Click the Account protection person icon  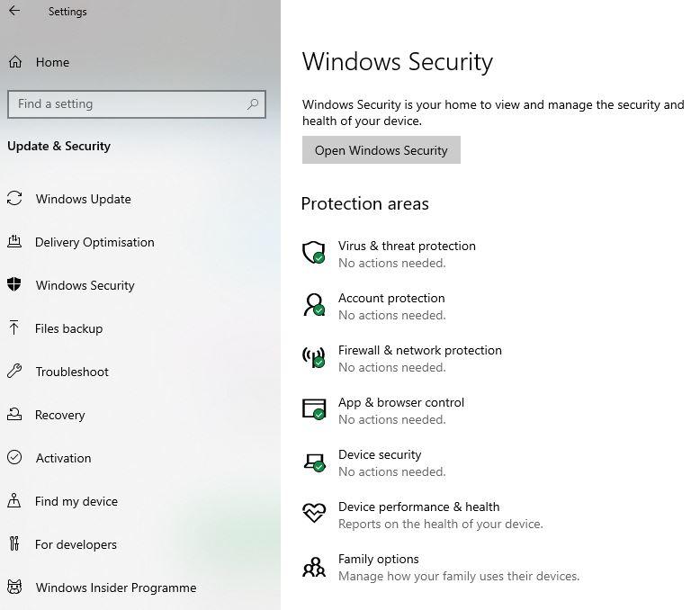pyautogui.click(x=314, y=305)
